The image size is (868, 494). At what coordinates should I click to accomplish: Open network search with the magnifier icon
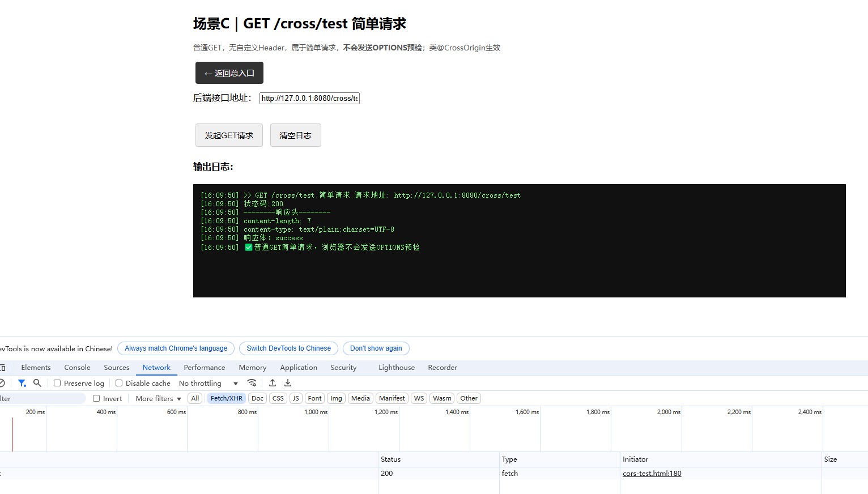pos(37,383)
